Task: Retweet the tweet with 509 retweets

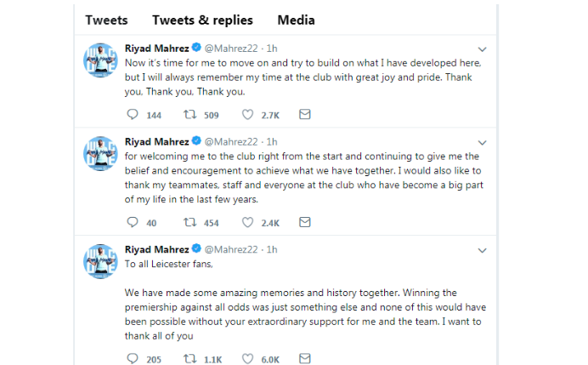Action: coord(191,114)
